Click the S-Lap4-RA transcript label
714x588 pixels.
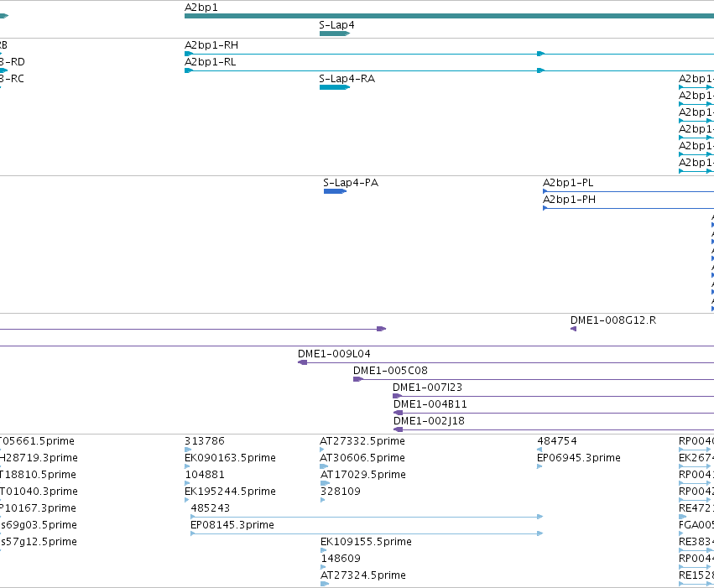pyautogui.click(x=347, y=79)
